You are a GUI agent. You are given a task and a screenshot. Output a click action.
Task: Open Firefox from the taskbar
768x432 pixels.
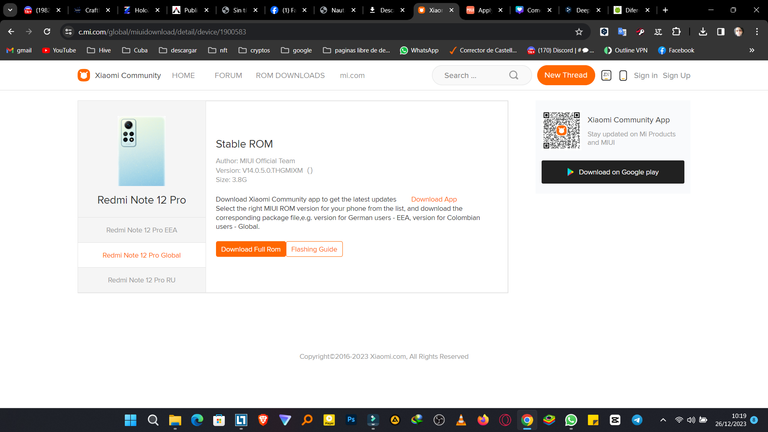click(x=483, y=420)
